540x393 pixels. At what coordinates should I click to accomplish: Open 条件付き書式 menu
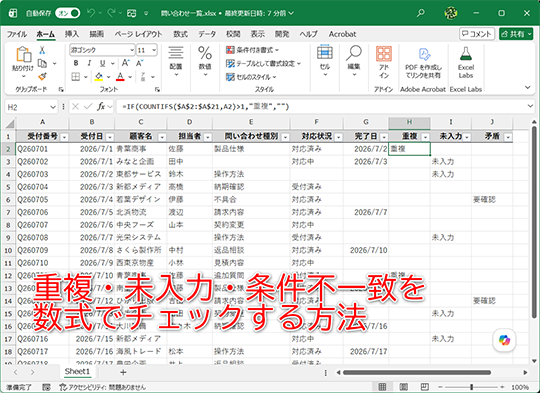click(252, 50)
